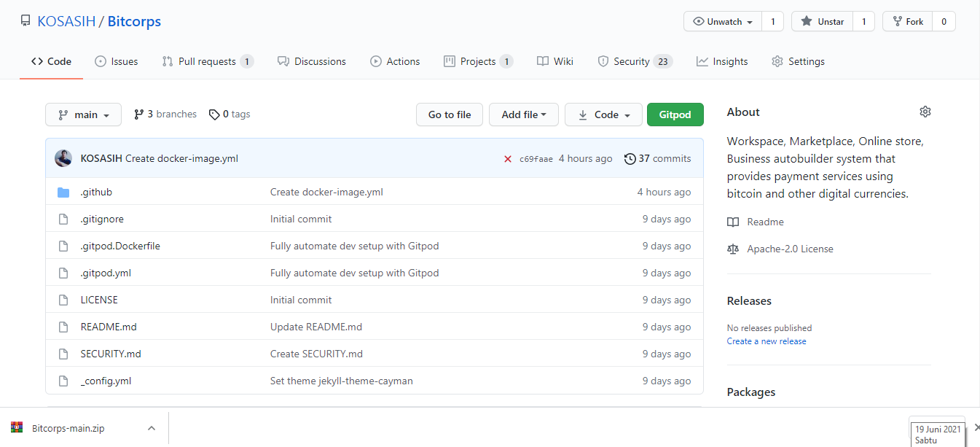This screenshot has width=980, height=447.
Task: Click the About section gear icon
Action: tap(925, 112)
